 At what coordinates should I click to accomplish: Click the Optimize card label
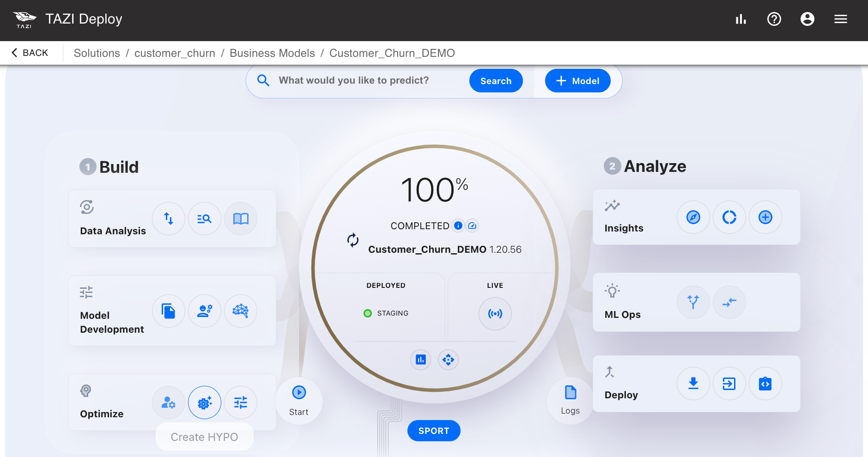(102, 414)
